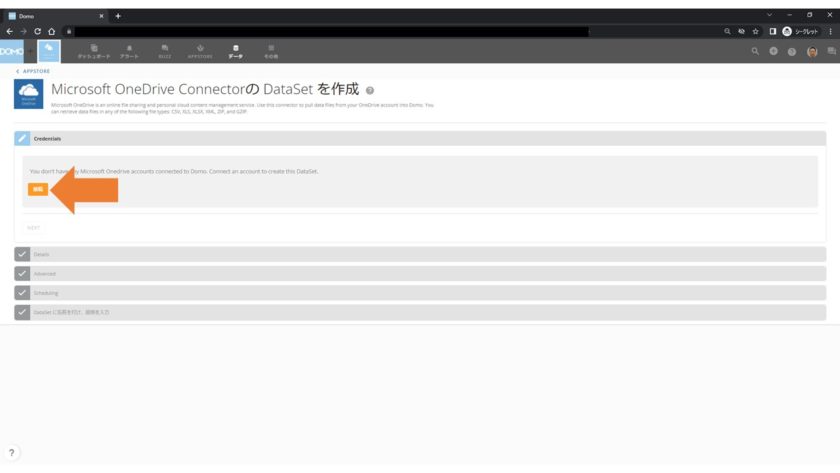
Task: Reload the page with browser refresh
Action: click(38, 32)
